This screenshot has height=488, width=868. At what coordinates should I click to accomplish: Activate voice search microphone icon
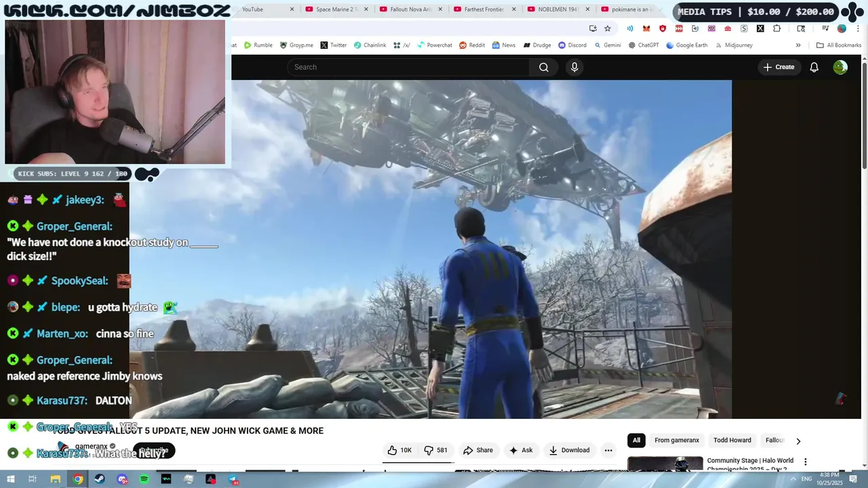click(574, 67)
